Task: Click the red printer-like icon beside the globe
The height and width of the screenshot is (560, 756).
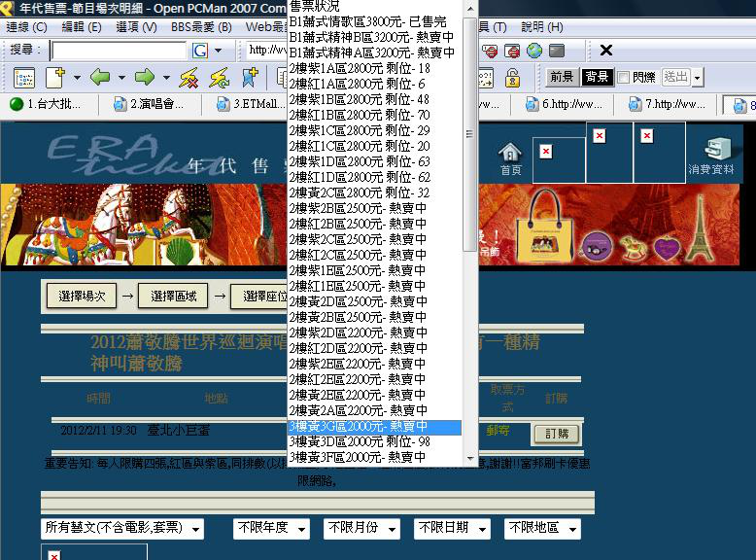Action: (512, 51)
